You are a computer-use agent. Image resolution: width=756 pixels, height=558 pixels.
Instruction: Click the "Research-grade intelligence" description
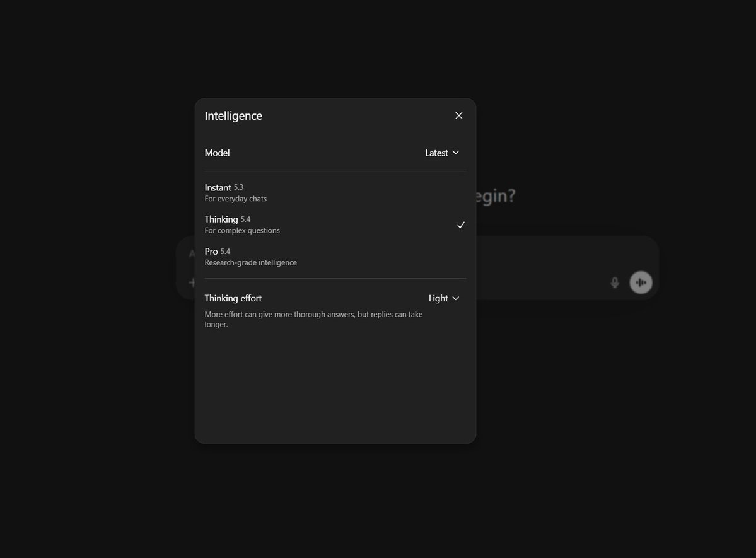251,262
